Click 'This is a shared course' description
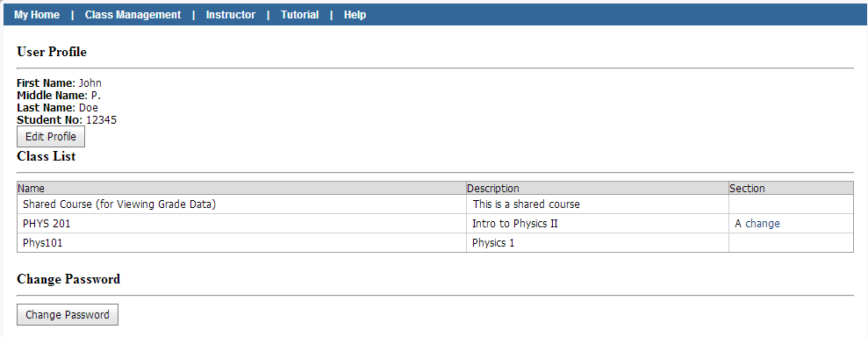 [527, 204]
